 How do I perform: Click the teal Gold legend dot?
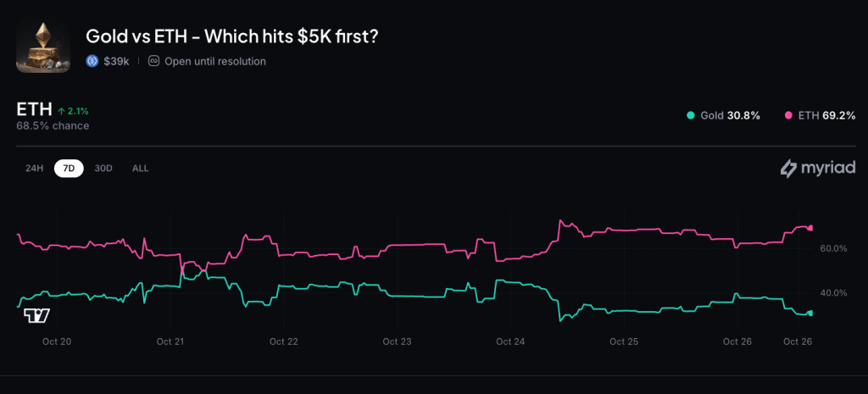pyautogui.click(x=692, y=115)
